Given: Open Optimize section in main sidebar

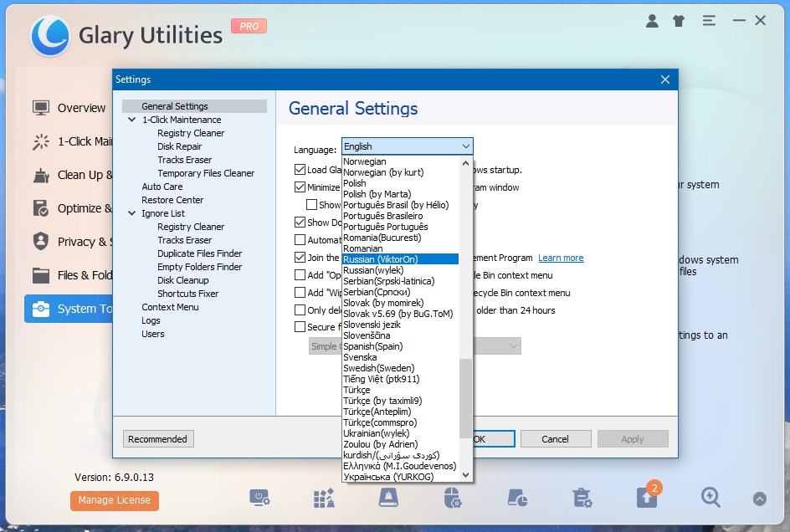Looking at the screenshot, I should click(x=71, y=208).
